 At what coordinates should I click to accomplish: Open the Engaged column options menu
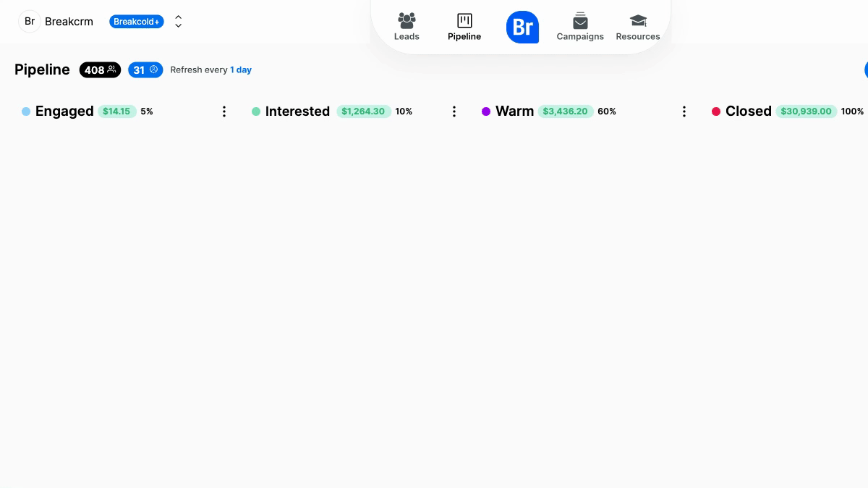coord(224,112)
